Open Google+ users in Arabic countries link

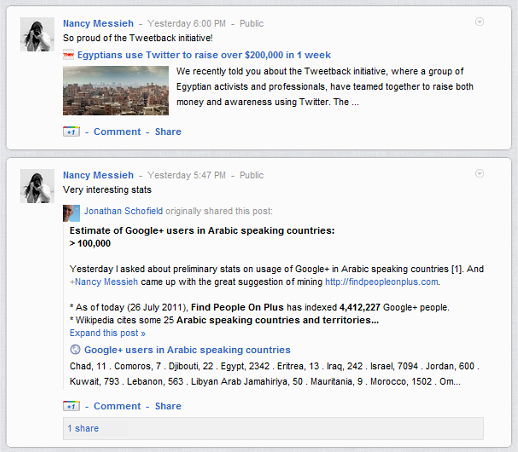[187, 350]
